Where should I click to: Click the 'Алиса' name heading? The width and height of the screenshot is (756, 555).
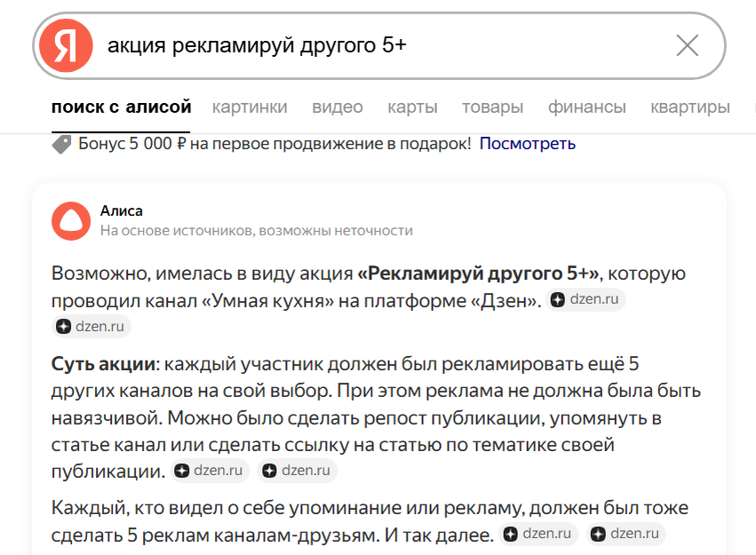[122, 211]
